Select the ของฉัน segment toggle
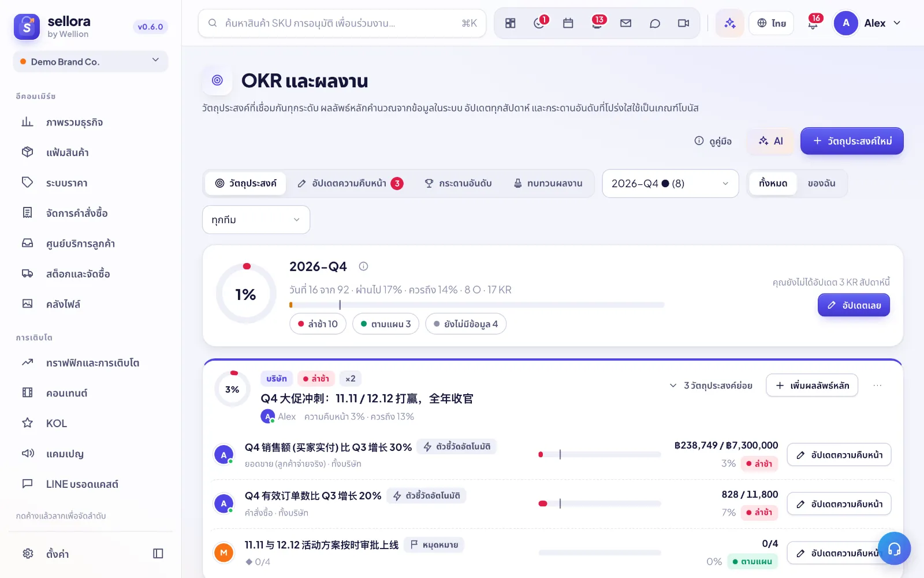924x578 pixels. pyautogui.click(x=821, y=183)
